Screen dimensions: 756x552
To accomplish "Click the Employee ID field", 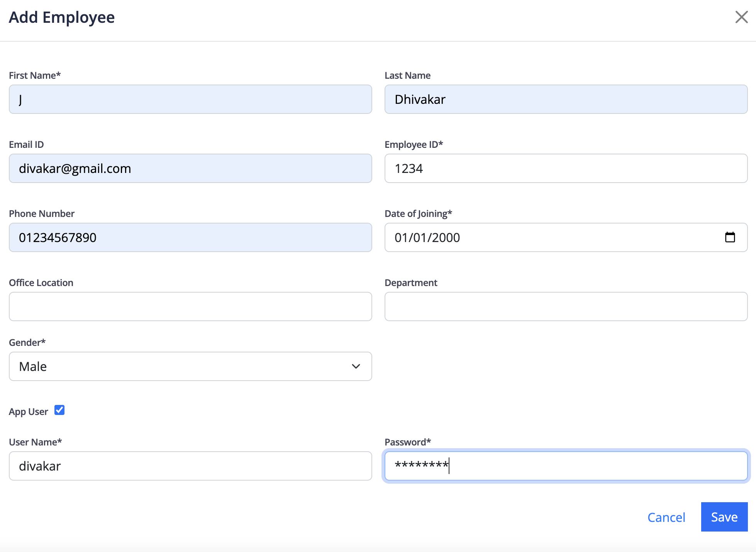I will tap(566, 168).
